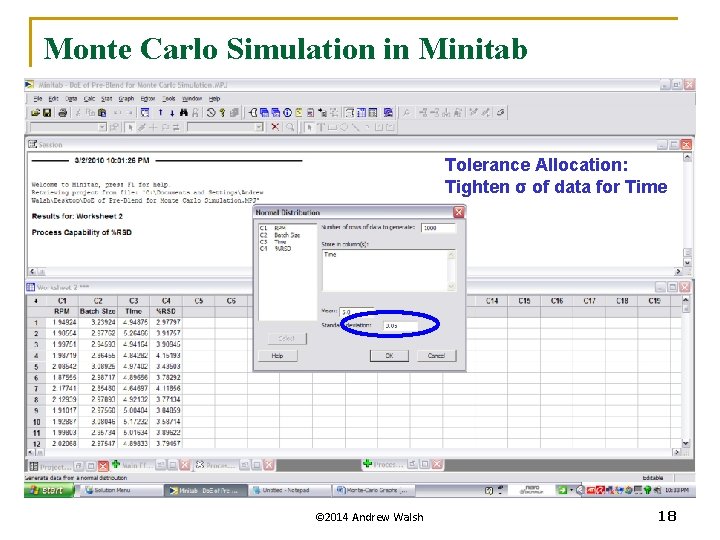Click the Minitab logo icon in title bar
This screenshot has height=540, width=720.
29,84
